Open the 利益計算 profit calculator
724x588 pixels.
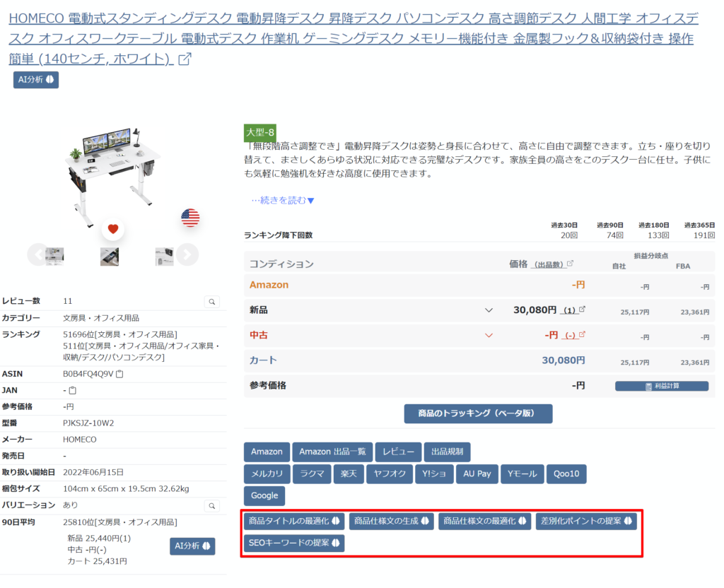(662, 386)
